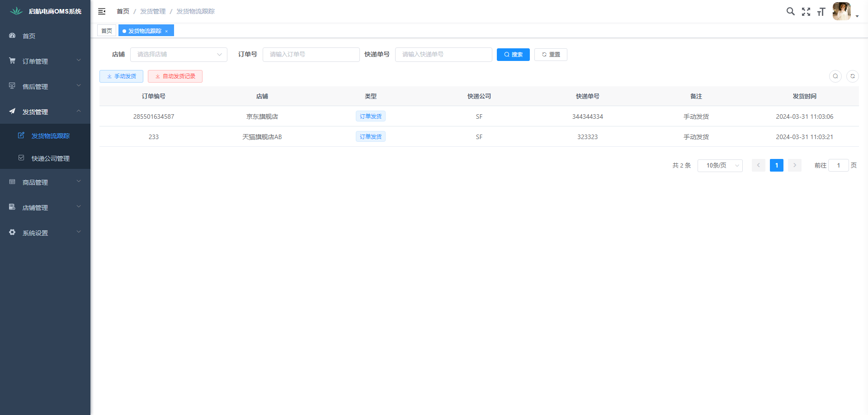The width and height of the screenshot is (868, 415).
Task: Expand the 商品管理 sidebar menu
Action: point(45,182)
